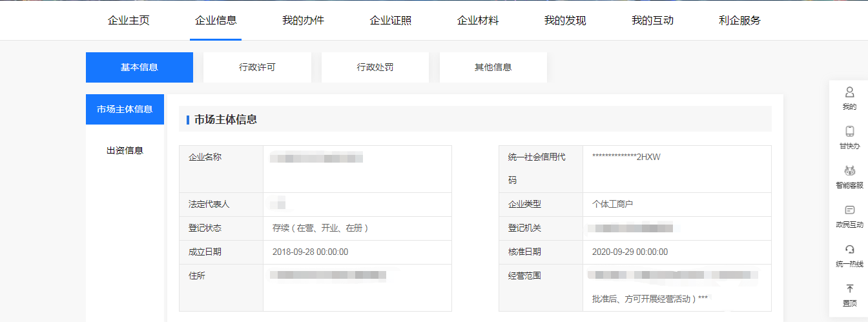Switch to 我的互动 page

652,21
